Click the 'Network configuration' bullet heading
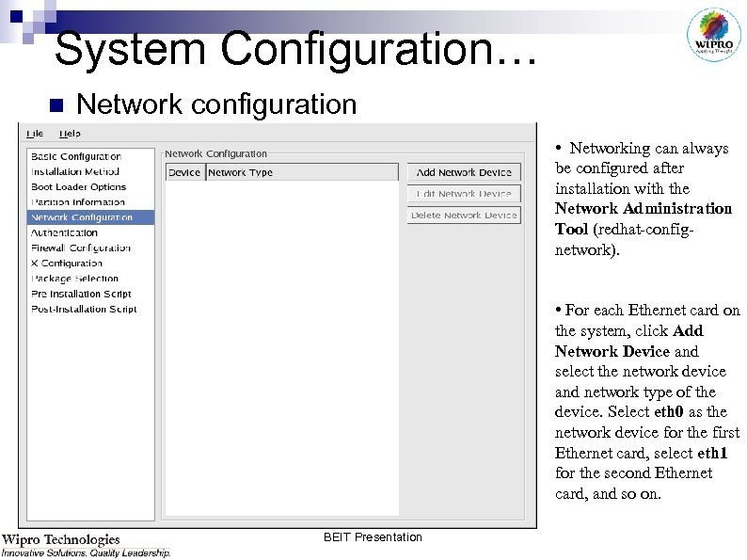Screen dimensions: 747x560 (x=216, y=104)
